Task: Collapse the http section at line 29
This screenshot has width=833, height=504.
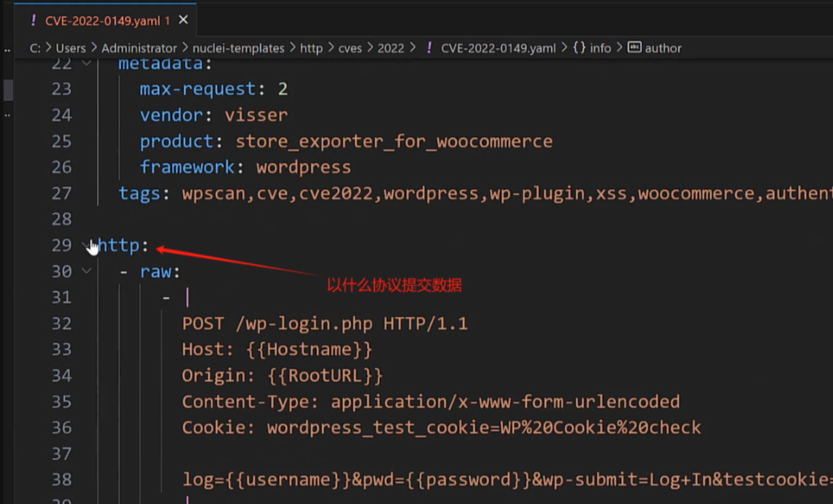Action: (x=86, y=245)
